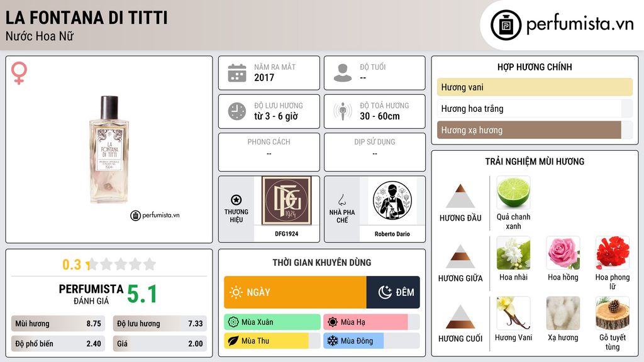Screen dimensions: 644x362
Task: Click the LA FONTANA DI TITTI title
Action: coord(87,18)
